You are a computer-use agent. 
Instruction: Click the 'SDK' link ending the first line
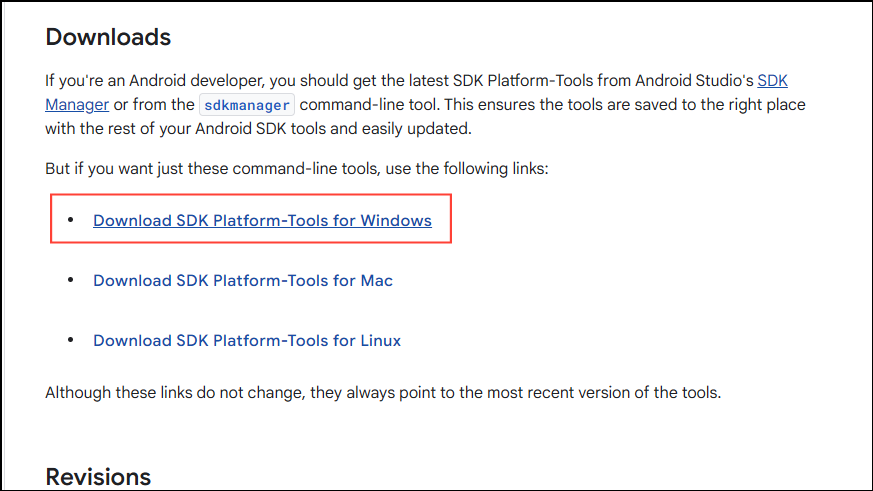[773, 80]
